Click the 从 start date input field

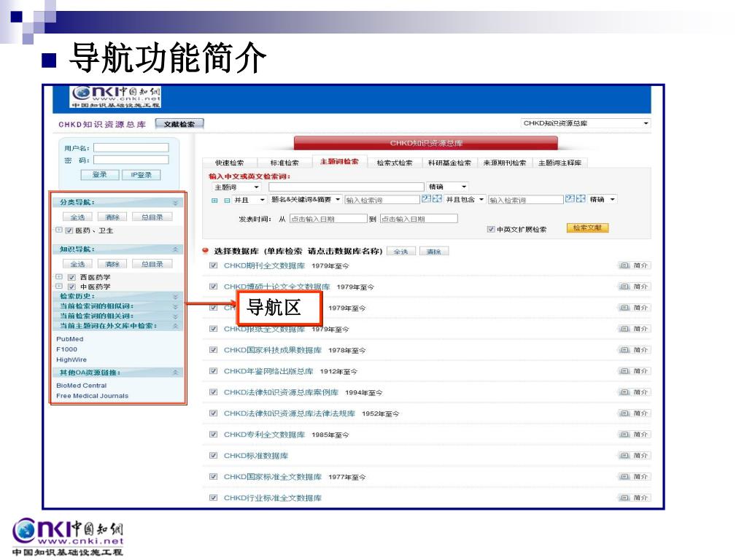point(328,219)
